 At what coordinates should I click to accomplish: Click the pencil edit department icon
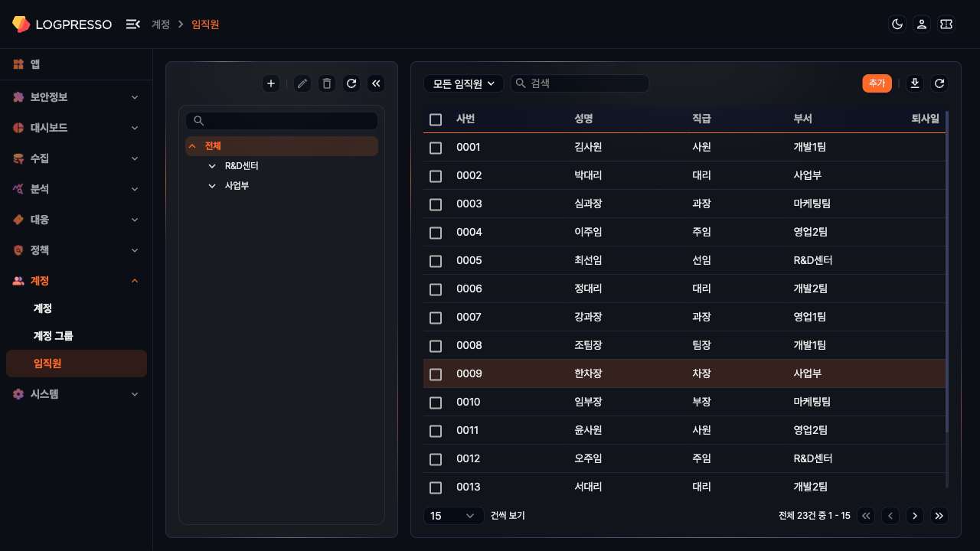[x=302, y=83]
